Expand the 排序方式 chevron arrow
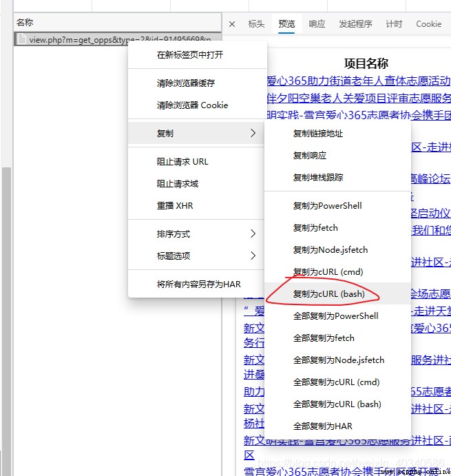 click(253, 234)
